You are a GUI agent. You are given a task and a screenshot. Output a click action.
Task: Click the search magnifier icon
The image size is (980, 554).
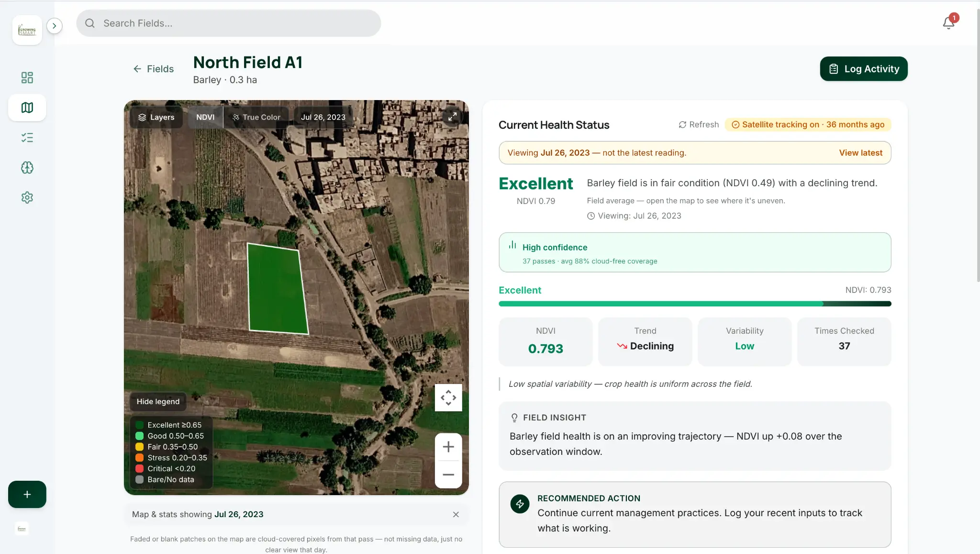(90, 23)
